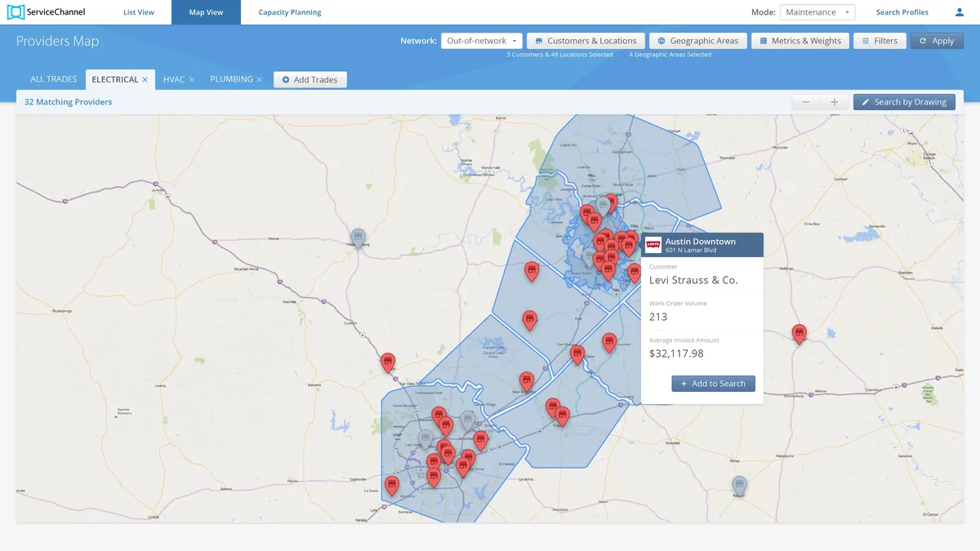The image size is (980, 551).
Task: Click the Add Trades button
Action: click(x=310, y=79)
